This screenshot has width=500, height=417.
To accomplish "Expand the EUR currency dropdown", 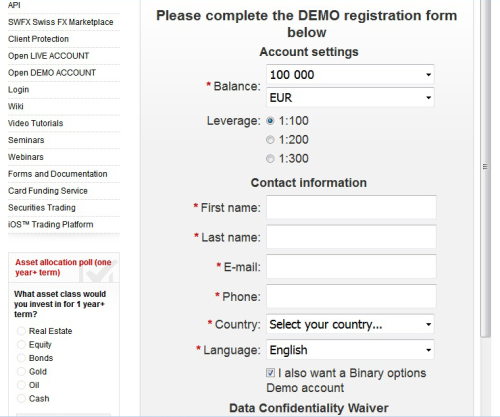I will (350, 97).
